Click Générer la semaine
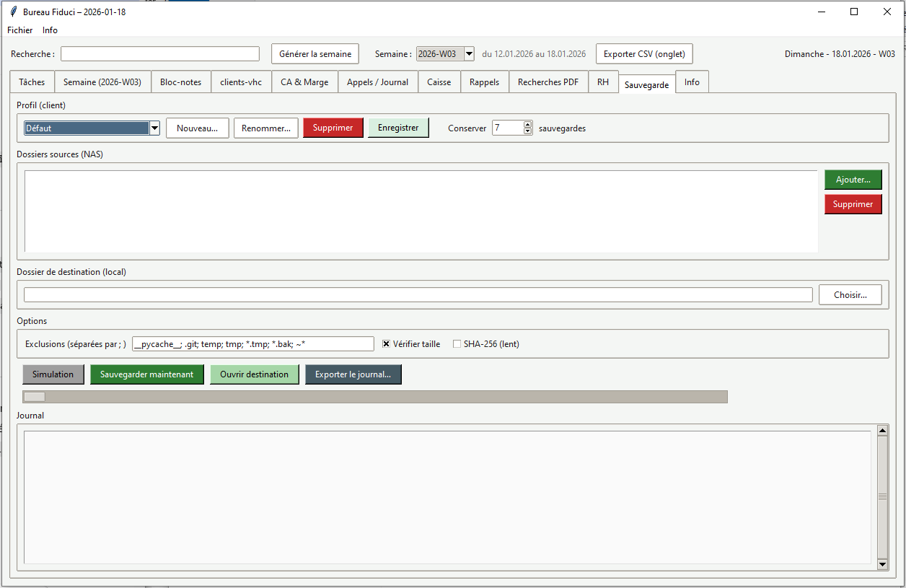 (x=315, y=53)
